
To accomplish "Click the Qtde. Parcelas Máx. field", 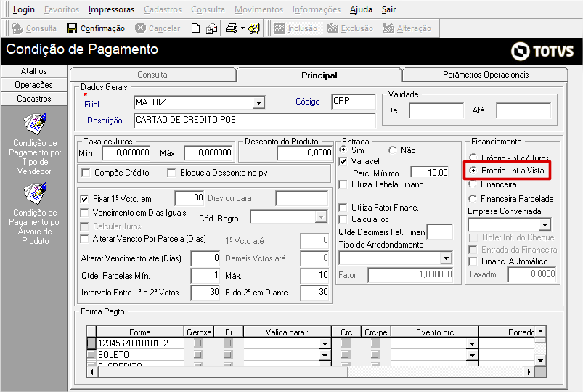I will pyautogui.click(x=314, y=276).
